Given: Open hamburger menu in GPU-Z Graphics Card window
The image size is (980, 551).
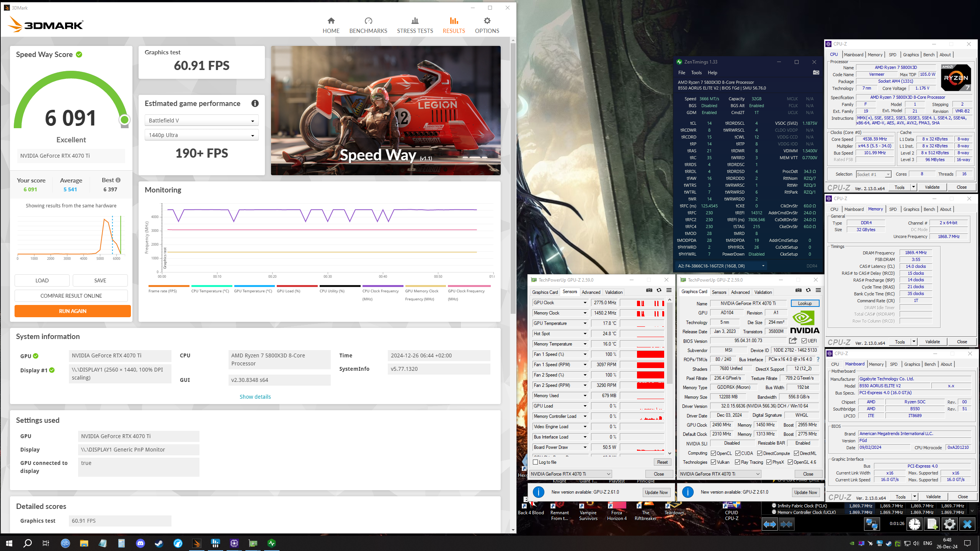Looking at the screenshot, I should [x=818, y=290].
